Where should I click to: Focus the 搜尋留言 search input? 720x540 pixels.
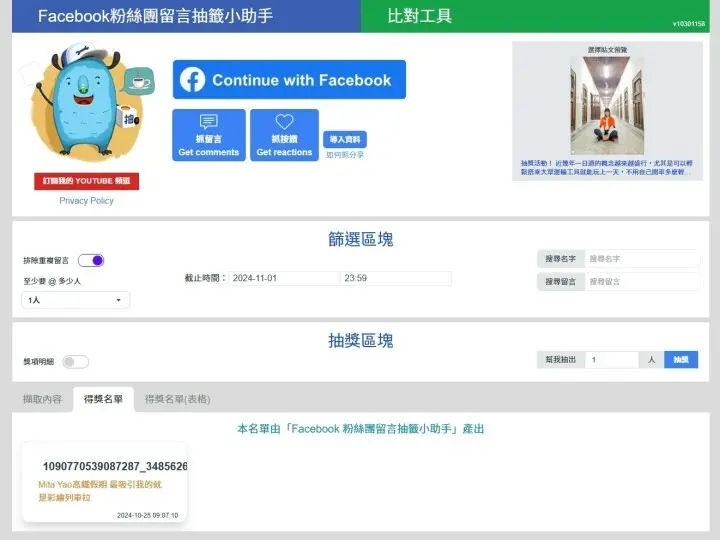(x=642, y=282)
